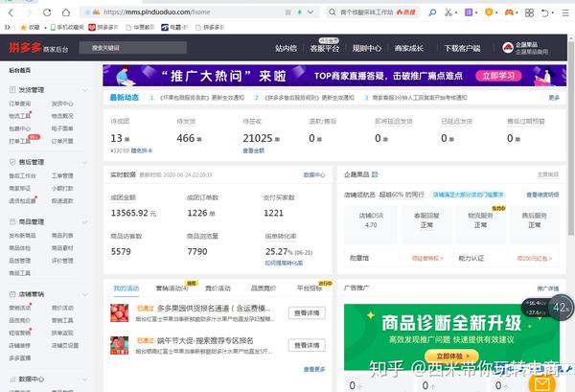The image size is (575, 392).
Task: Open 商品列表 in the sidebar
Action: [x=62, y=236]
